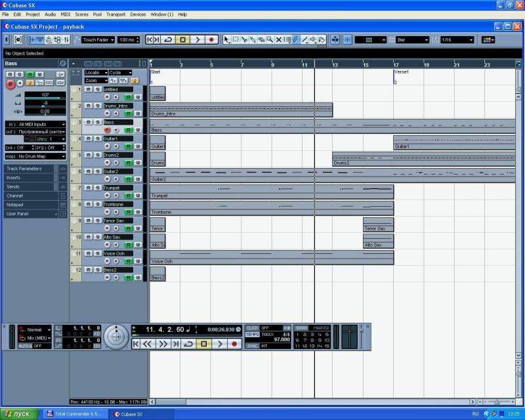Open the No Drum Map dropdown
Viewport: 525px width, 420px height.
point(35,156)
